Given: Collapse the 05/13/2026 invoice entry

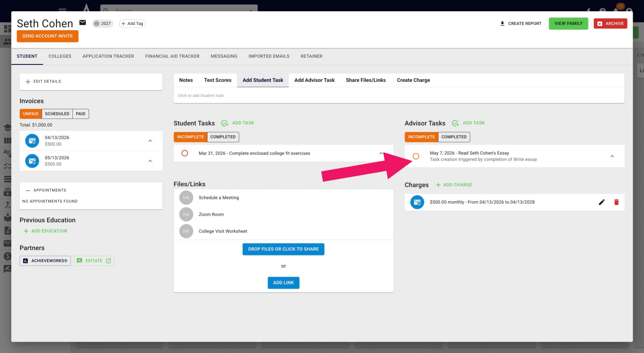Looking at the screenshot, I should (x=150, y=161).
